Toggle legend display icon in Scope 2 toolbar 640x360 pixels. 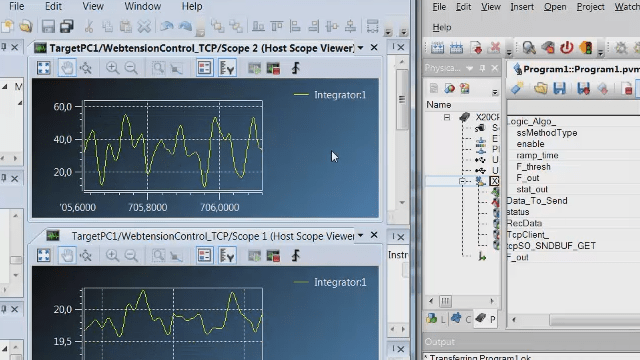pos(204,68)
